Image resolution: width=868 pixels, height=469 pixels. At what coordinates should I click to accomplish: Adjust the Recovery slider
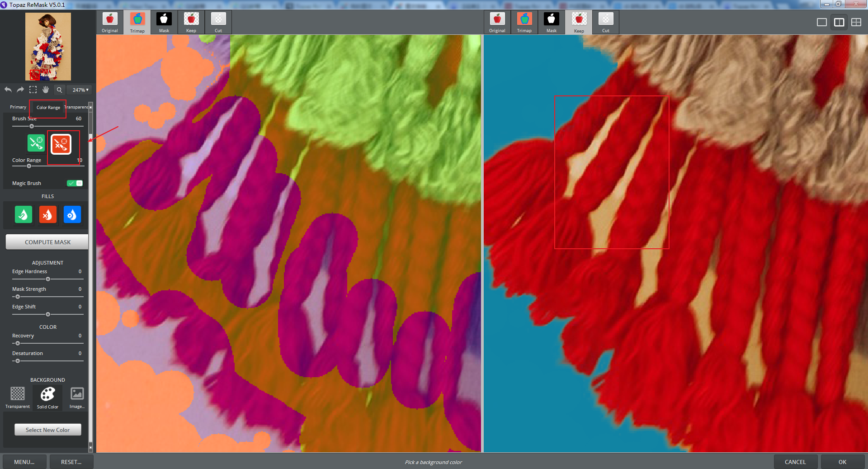pos(47,343)
